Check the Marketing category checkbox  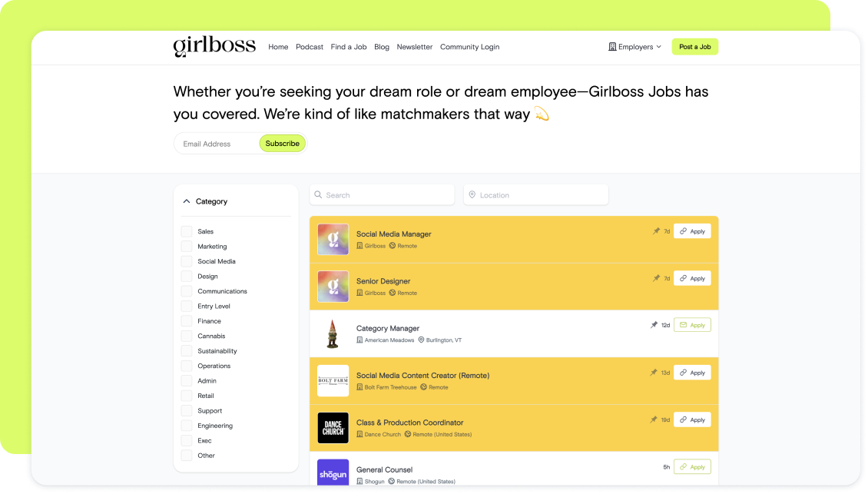click(187, 247)
